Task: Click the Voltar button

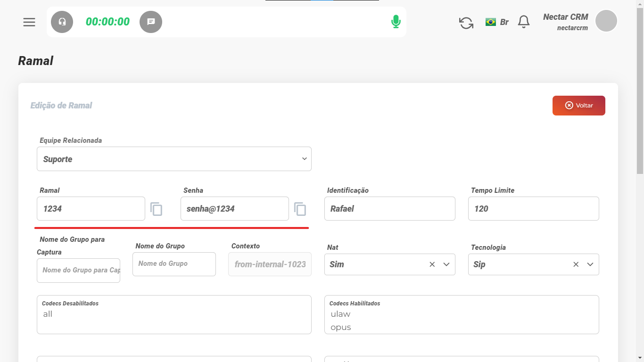Action: point(579,106)
